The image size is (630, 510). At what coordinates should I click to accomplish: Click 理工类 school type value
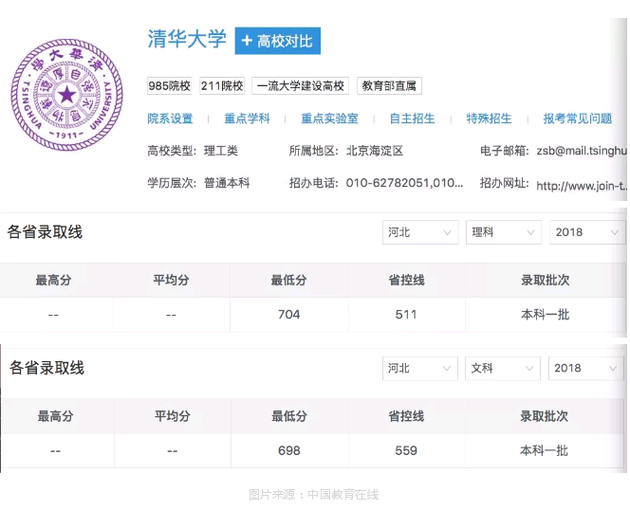tap(221, 151)
